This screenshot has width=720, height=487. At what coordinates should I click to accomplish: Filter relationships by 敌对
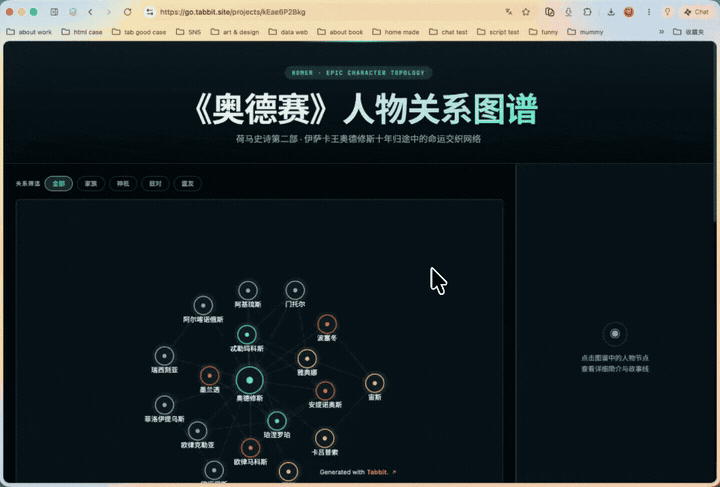pyautogui.click(x=155, y=184)
